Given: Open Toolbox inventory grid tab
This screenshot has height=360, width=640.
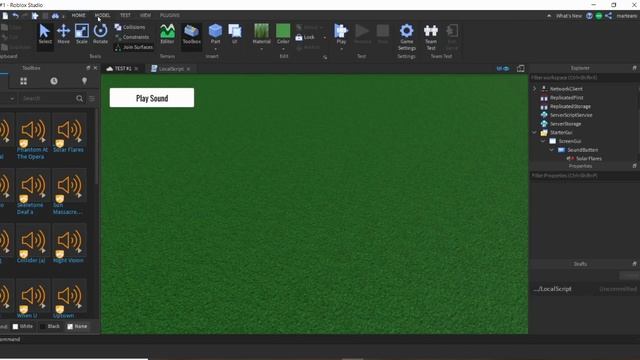Looking at the screenshot, I should (23, 81).
